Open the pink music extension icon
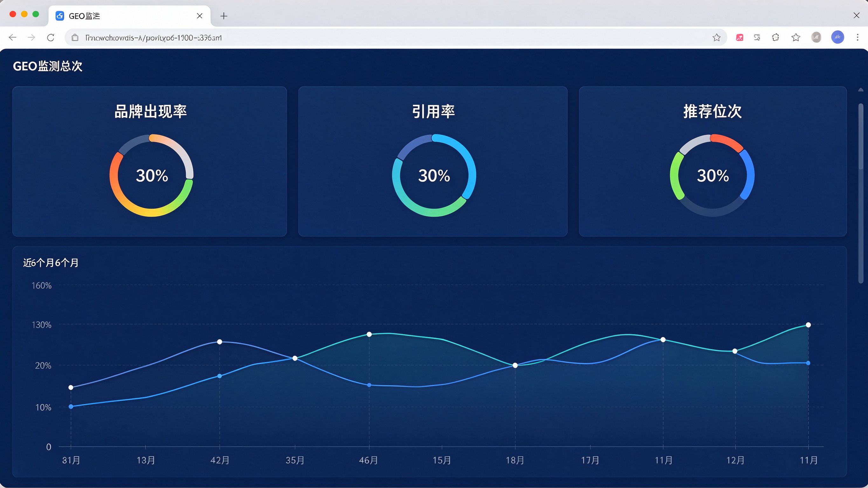Image resolution: width=868 pixels, height=488 pixels. [x=740, y=37]
